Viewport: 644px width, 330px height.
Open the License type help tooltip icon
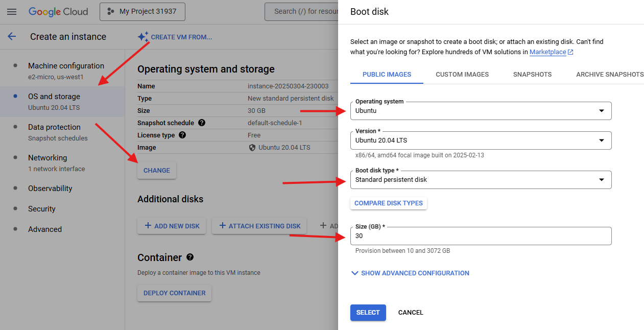tap(183, 135)
